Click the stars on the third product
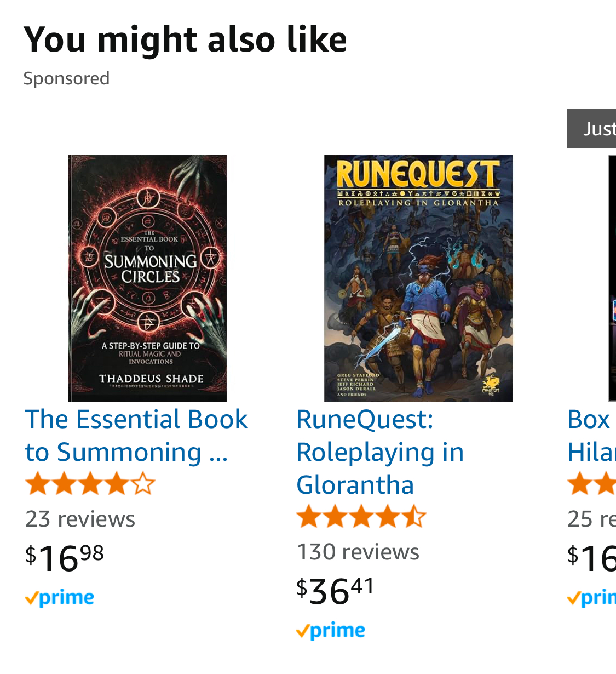616x674 pixels. [x=591, y=485]
